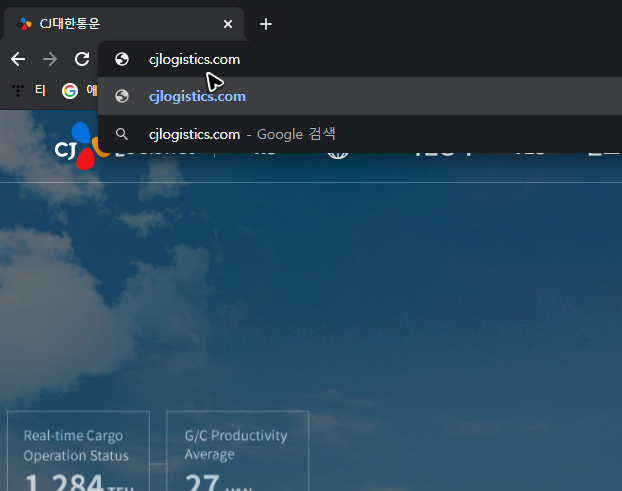
Task: Open the Real-time Cargo Operation Status card
Action: click(79, 451)
